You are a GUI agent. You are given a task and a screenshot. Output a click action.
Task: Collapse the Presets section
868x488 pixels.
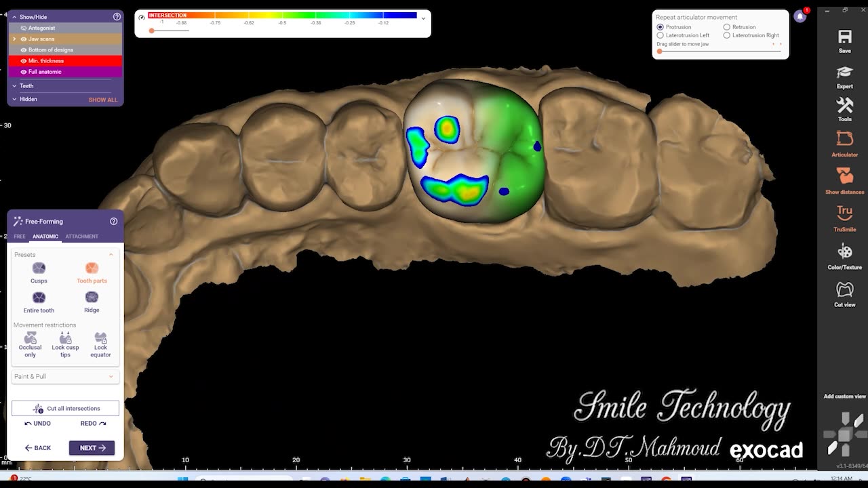(x=111, y=255)
